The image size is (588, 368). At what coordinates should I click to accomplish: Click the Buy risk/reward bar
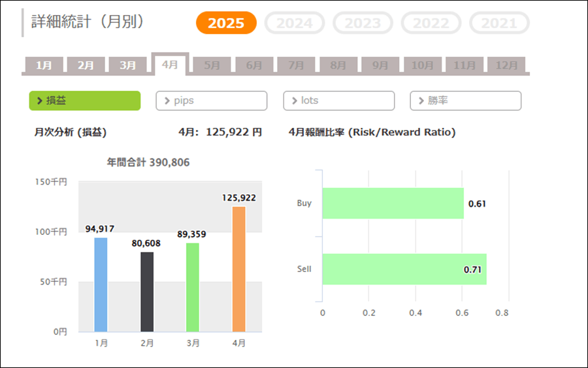click(393, 204)
